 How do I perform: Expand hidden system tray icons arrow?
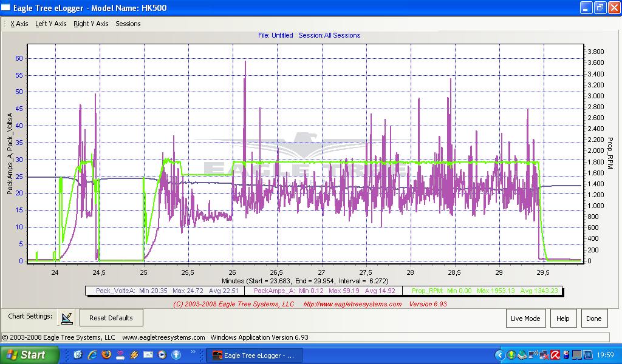(x=500, y=355)
